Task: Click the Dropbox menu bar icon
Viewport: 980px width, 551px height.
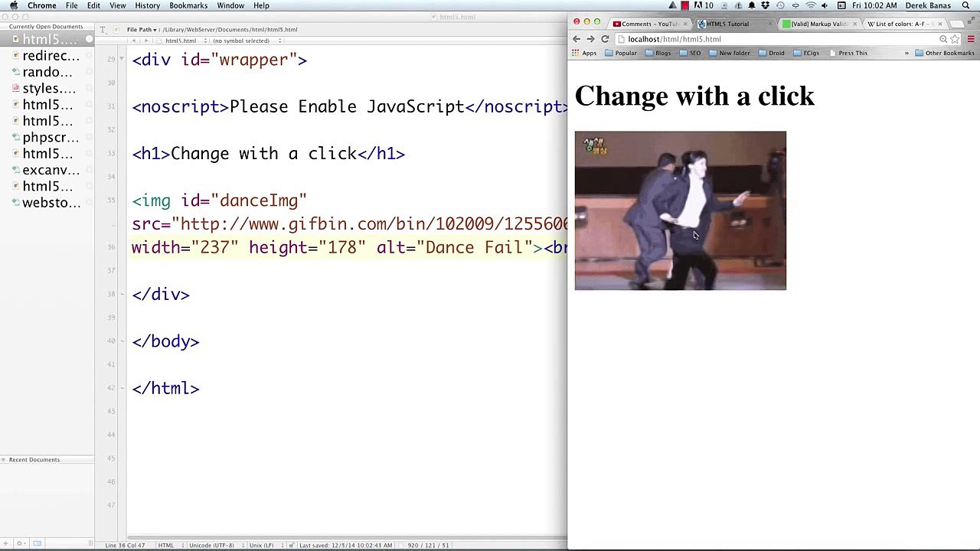Action: click(x=765, y=5)
